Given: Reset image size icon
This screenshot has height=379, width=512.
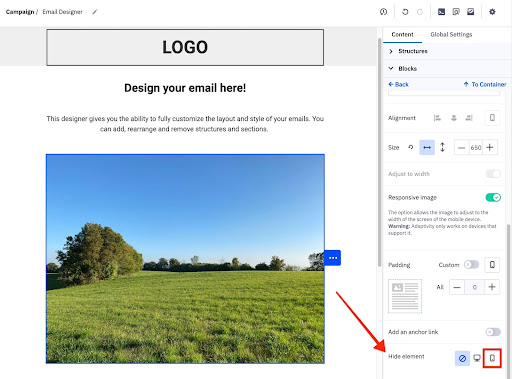Looking at the screenshot, I should click(411, 147).
